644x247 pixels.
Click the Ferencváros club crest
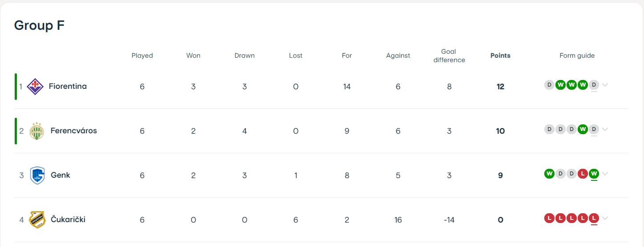point(37,131)
